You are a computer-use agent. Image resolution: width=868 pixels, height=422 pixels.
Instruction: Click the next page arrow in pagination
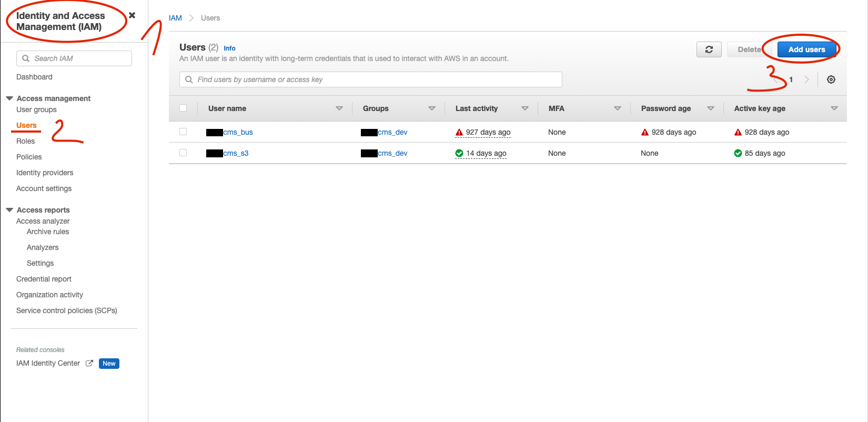806,79
